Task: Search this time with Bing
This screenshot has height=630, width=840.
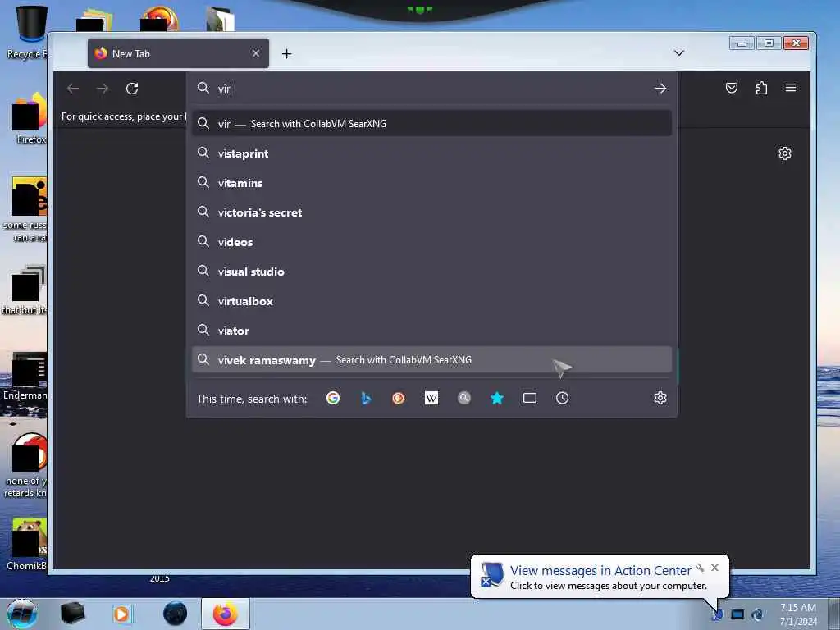Action: tap(366, 398)
